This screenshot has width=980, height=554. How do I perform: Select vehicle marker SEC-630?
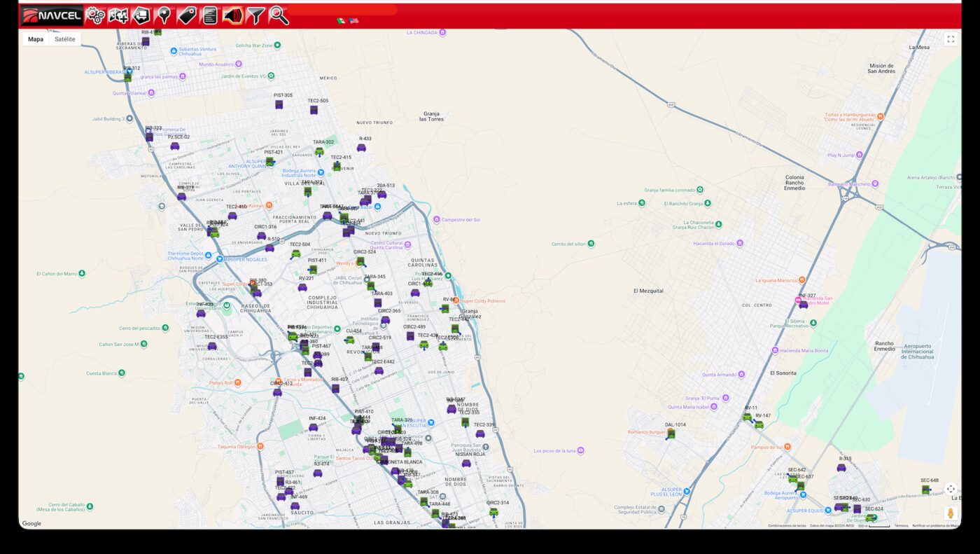click(857, 509)
